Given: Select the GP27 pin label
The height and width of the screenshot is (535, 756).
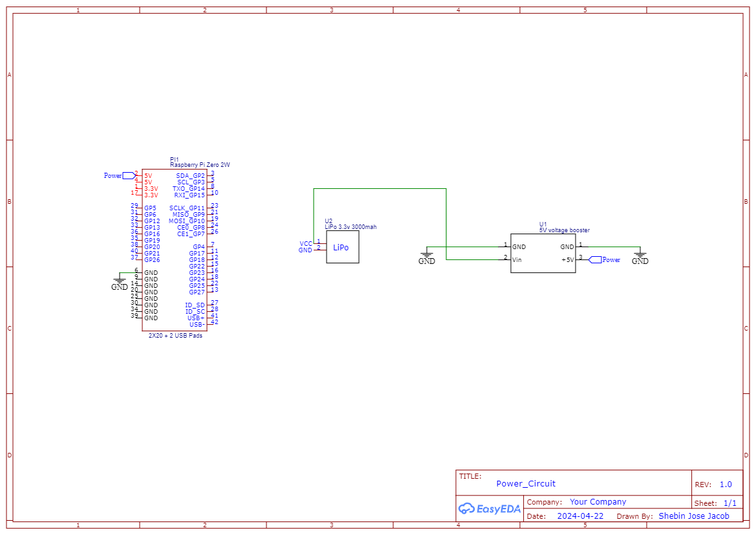Looking at the screenshot, I should [x=197, y=292].
